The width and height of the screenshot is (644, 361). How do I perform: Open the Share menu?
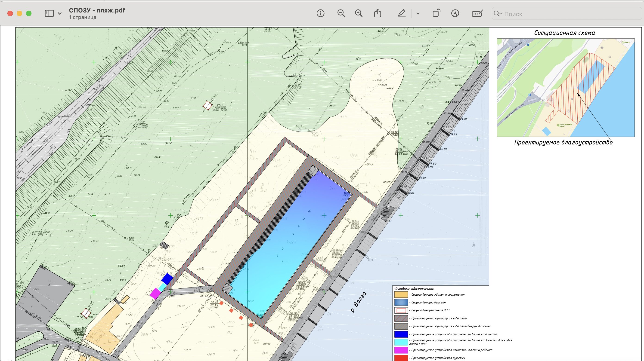pos(378,13)
